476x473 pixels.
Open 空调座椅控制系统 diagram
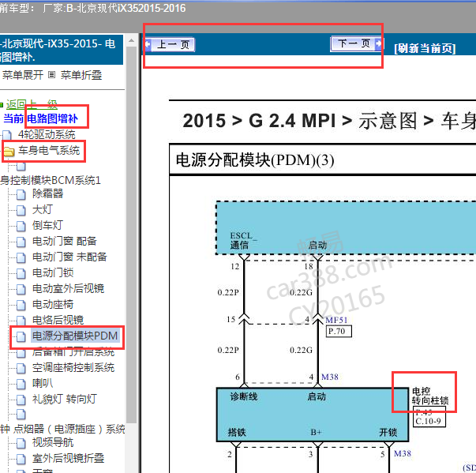coord(73,368)
